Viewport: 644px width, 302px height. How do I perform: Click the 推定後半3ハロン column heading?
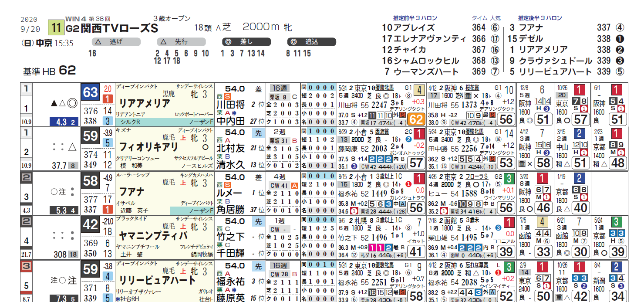click(x=540, y=18)
